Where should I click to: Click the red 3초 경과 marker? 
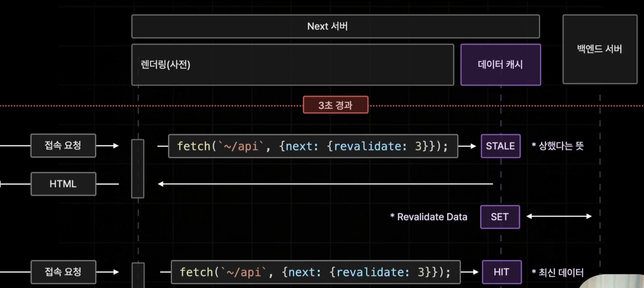pyautogui.click(x=335, y=105)
